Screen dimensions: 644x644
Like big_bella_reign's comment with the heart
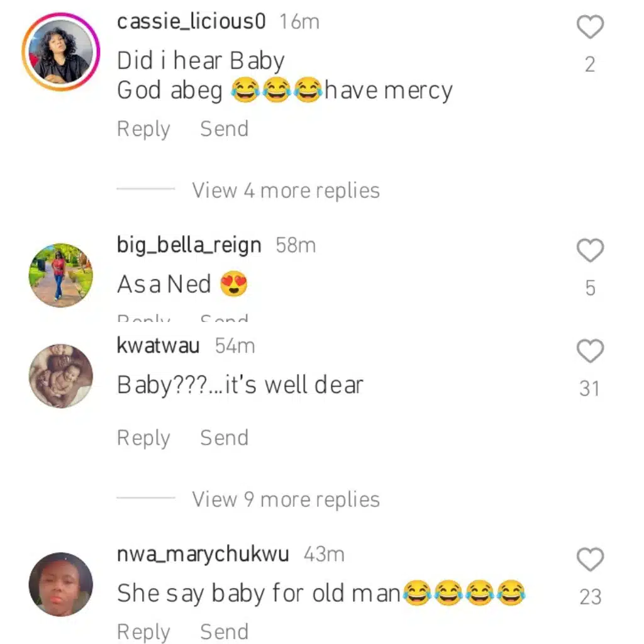coord(590,250)
